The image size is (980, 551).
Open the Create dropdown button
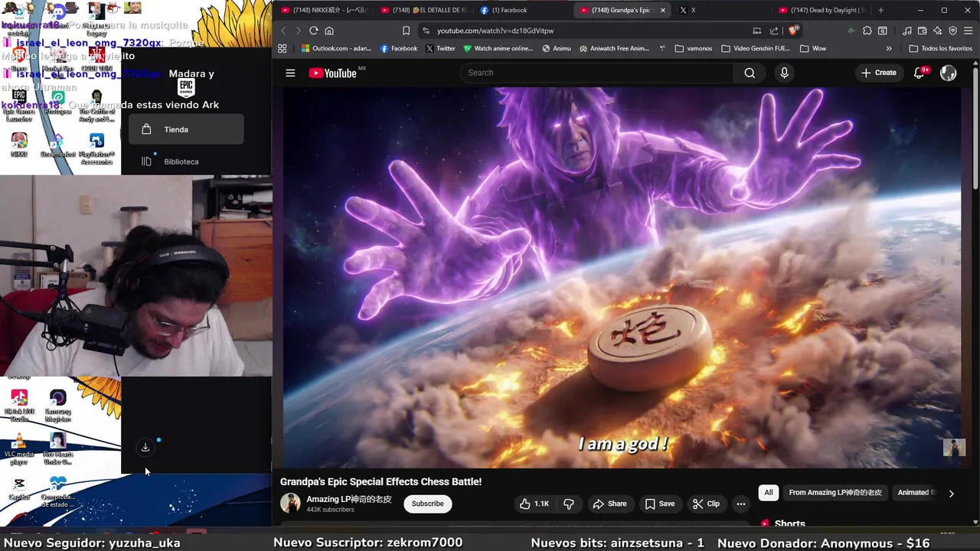coord(878,73)
